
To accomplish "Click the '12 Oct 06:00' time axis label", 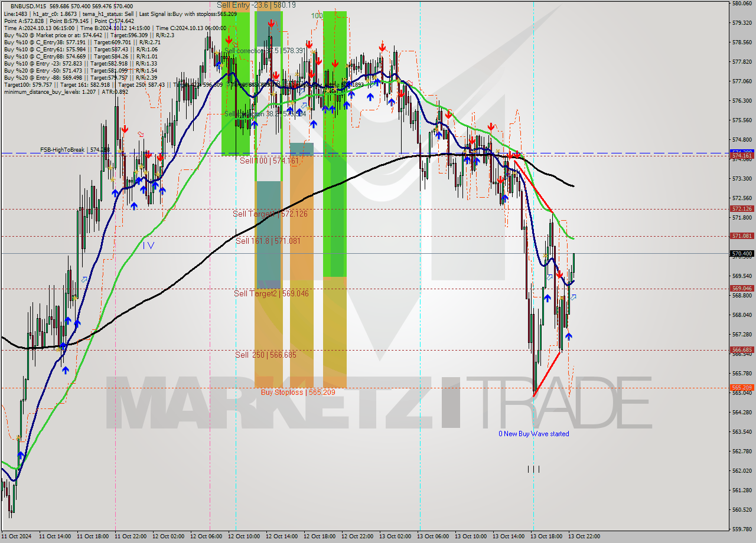I will [206, 537].
